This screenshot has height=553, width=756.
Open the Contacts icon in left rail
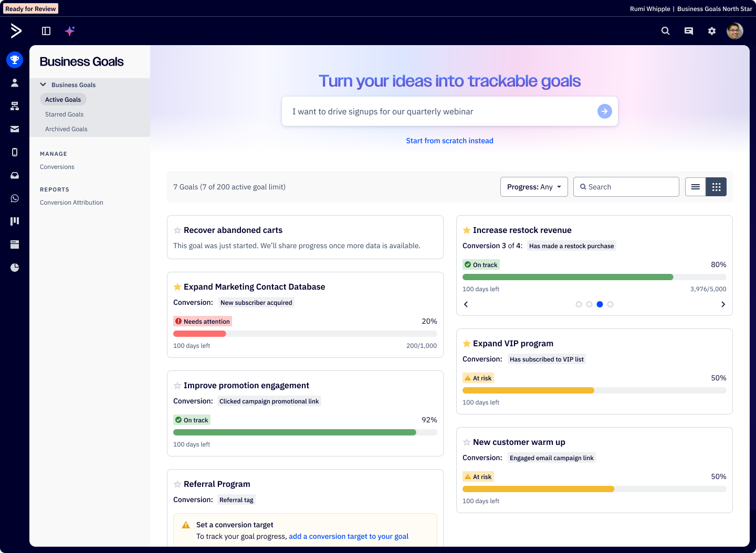coord(15,83)
